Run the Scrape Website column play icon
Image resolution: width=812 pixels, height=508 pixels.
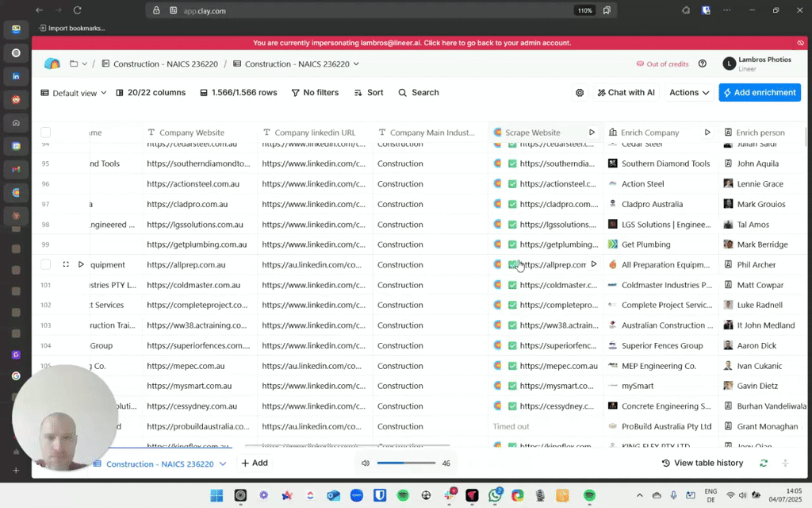[x=592, y=133]
